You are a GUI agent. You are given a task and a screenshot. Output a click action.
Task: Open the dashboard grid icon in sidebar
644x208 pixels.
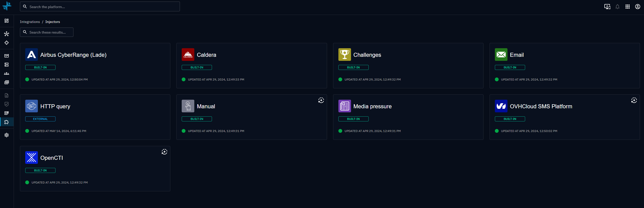click(x=7, y=21)
